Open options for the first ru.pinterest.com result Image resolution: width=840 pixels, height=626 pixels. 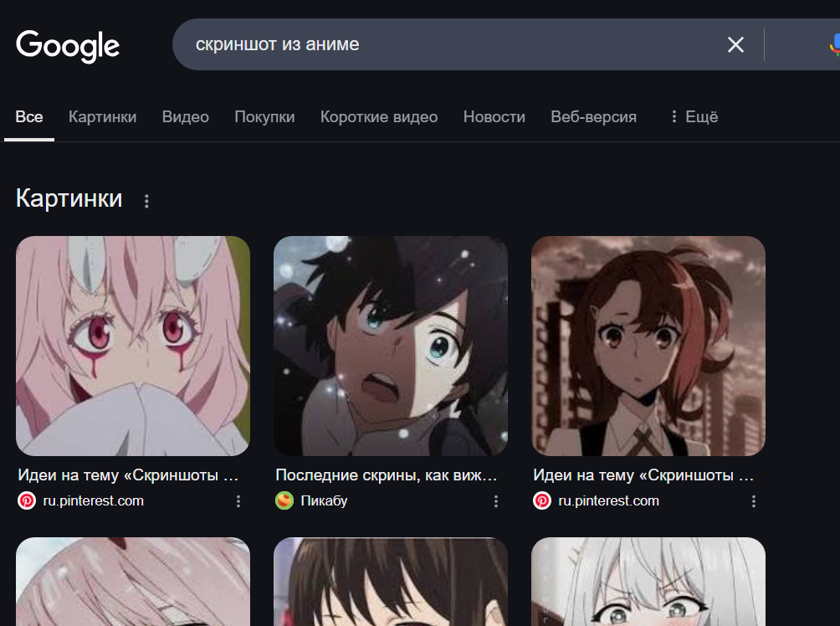coord(238,501)
